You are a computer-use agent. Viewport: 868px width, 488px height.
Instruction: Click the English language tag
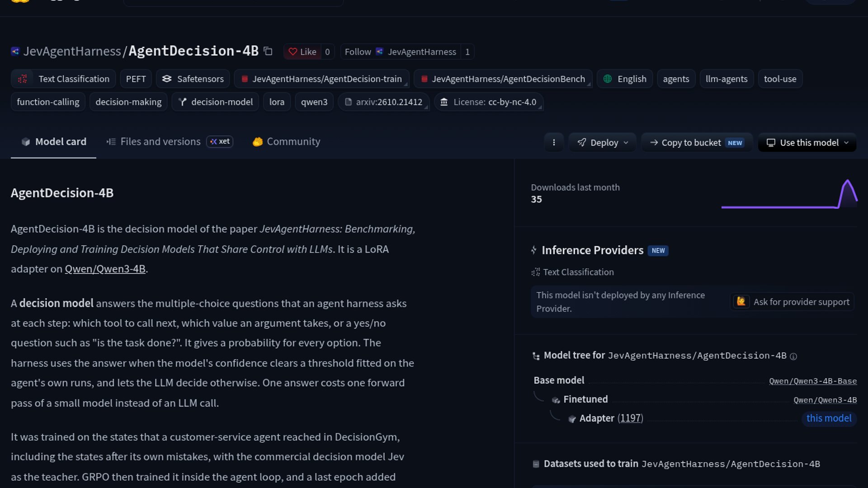[625, 79]
